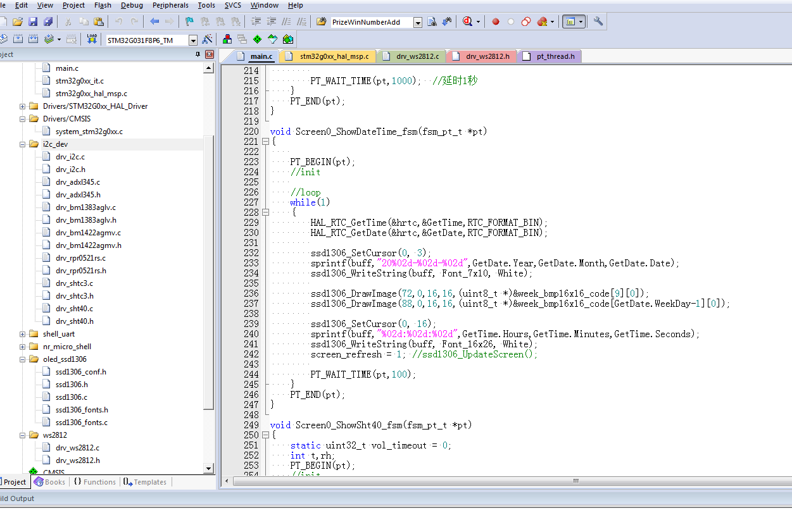Open Configuration with the wrench icon
The image size is (792, 532).
tap(598, 22)
